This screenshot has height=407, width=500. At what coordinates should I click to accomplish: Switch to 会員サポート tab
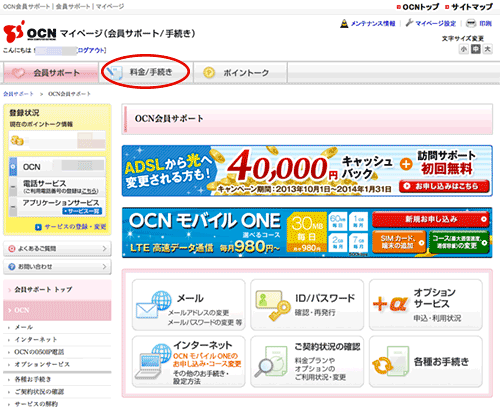click(51, 72)
